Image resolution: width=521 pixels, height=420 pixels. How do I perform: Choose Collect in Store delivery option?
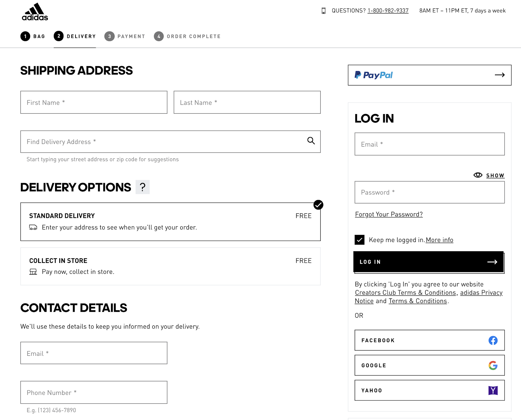(x=170, y=266)
